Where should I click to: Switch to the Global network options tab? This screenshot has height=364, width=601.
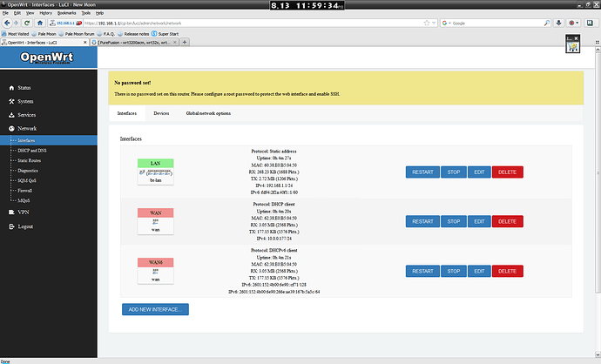click(x=208, y=113)
